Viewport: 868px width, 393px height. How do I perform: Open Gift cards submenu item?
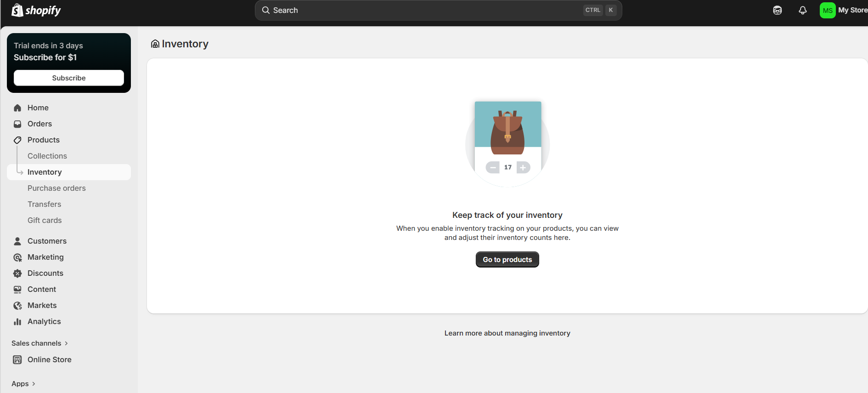45,220
